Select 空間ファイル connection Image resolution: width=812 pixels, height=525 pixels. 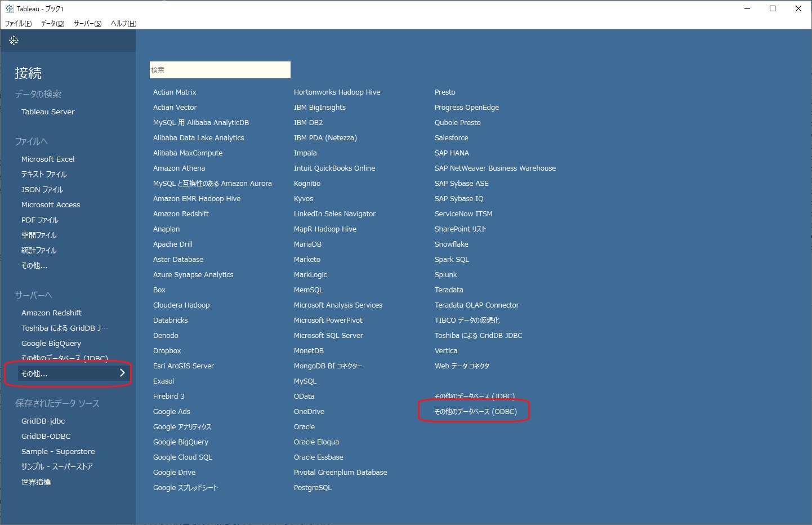39,235
